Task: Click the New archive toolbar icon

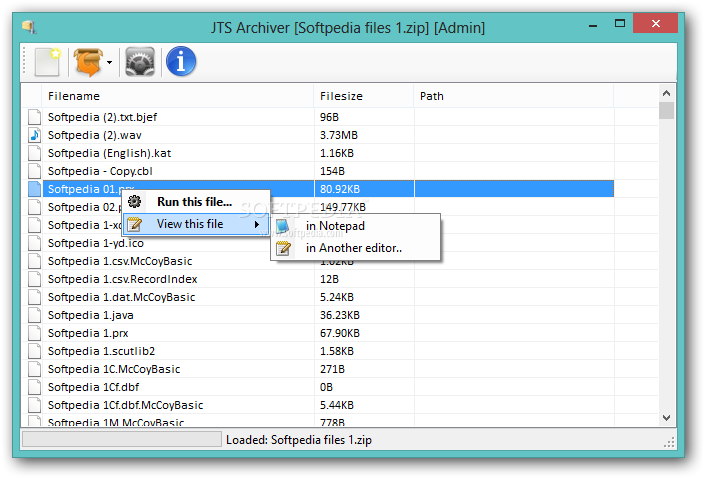Action: 48,62
